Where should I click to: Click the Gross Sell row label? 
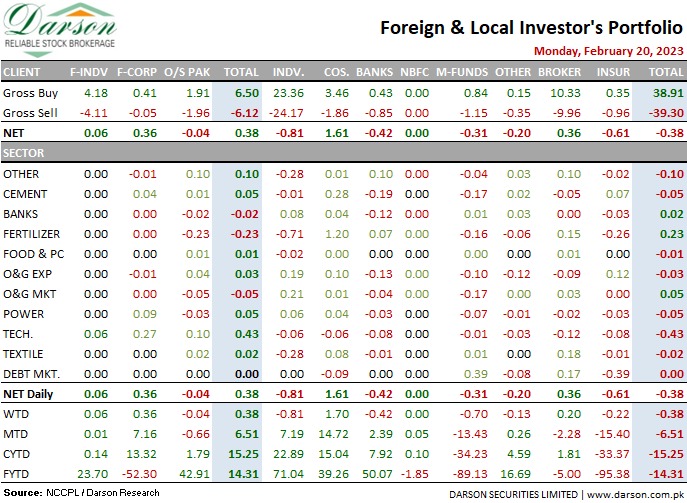(x=30, y=113)
